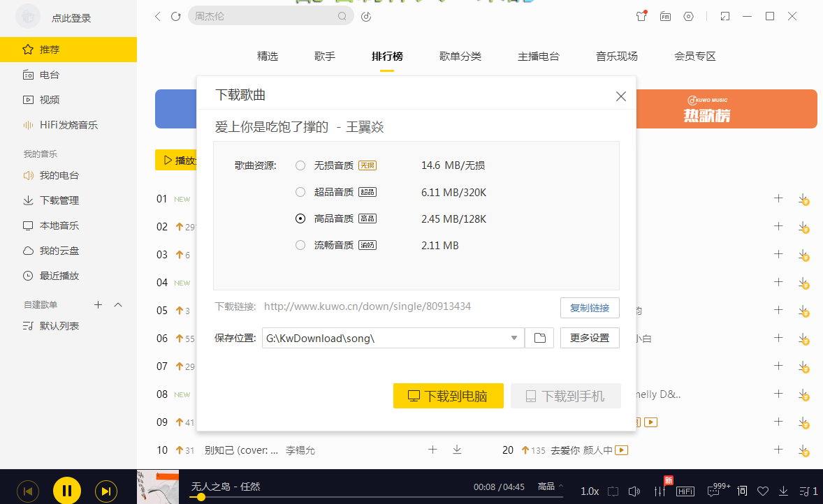The image size is (823, 504).
Task: Open 会员专区 tab
Action: pos(695,56)
